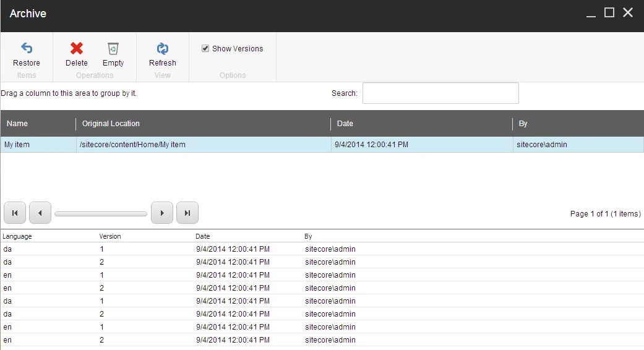This screenshot has height=350, width=644.
Task: Click 'Drag a column to this area' grouping text
Action: (69, 93)
